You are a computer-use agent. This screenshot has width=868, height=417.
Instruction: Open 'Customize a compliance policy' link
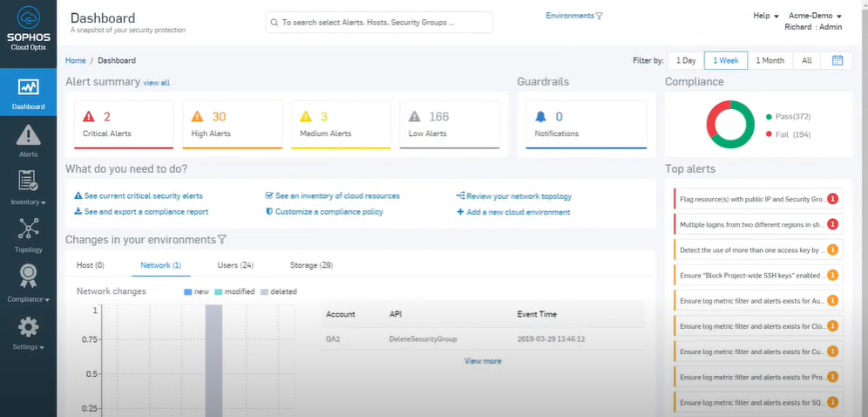[324, 211]
